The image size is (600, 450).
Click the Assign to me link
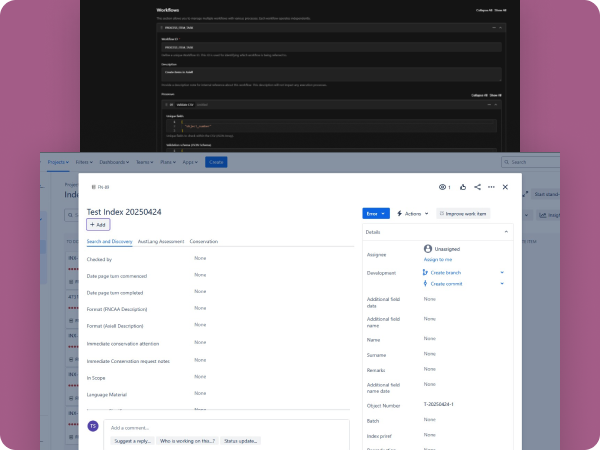[x=438, y=259]
